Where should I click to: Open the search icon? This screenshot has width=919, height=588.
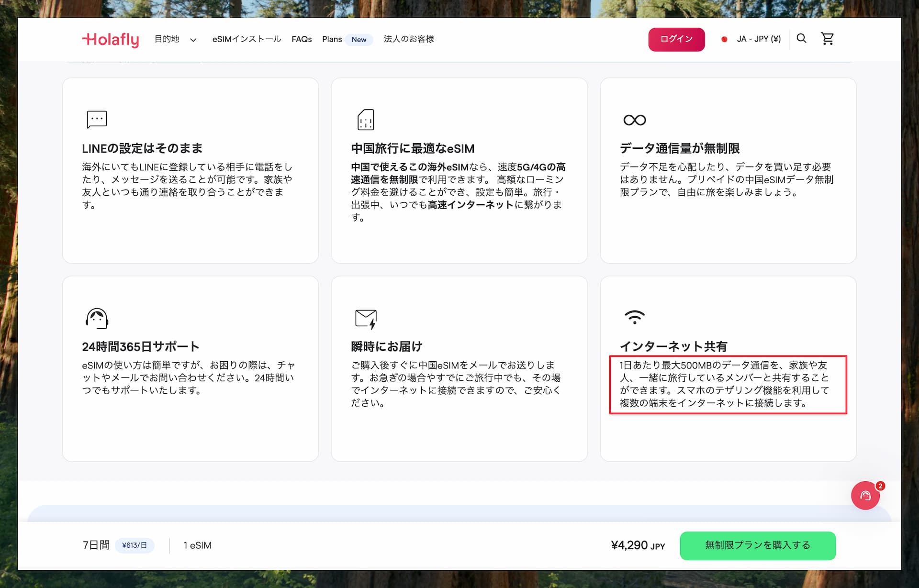click(801, 39)
